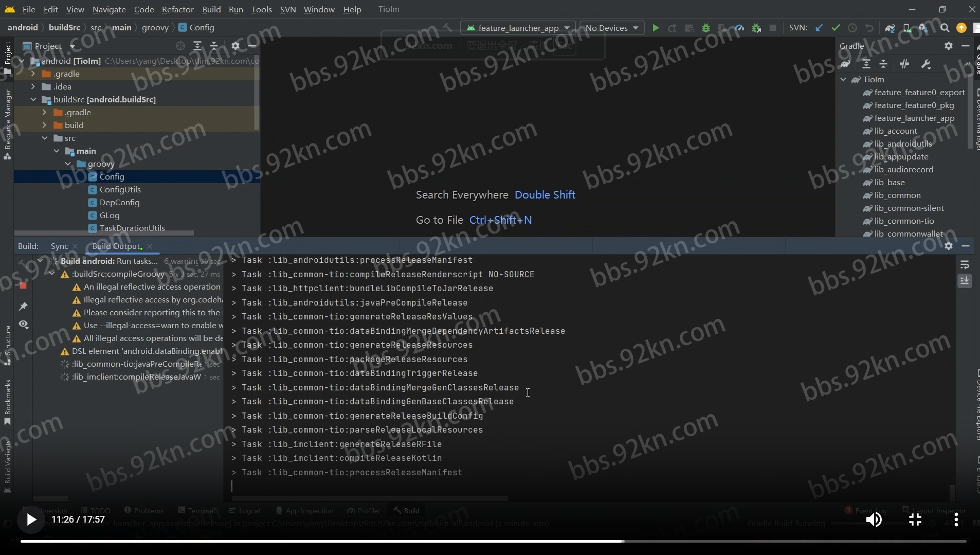
Task: Seek on the video progress bar
Action: [493, 541]
